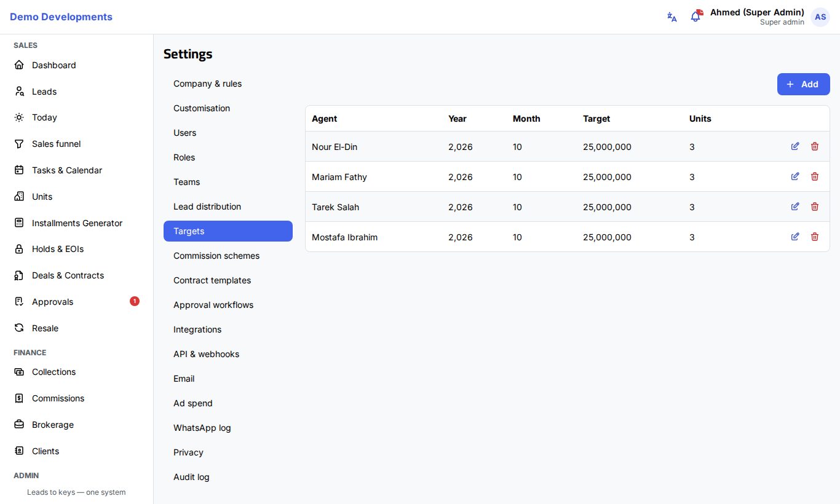Delete Tarek Salah's target
The height and width of the screenshot is (504, 840).
815,207
